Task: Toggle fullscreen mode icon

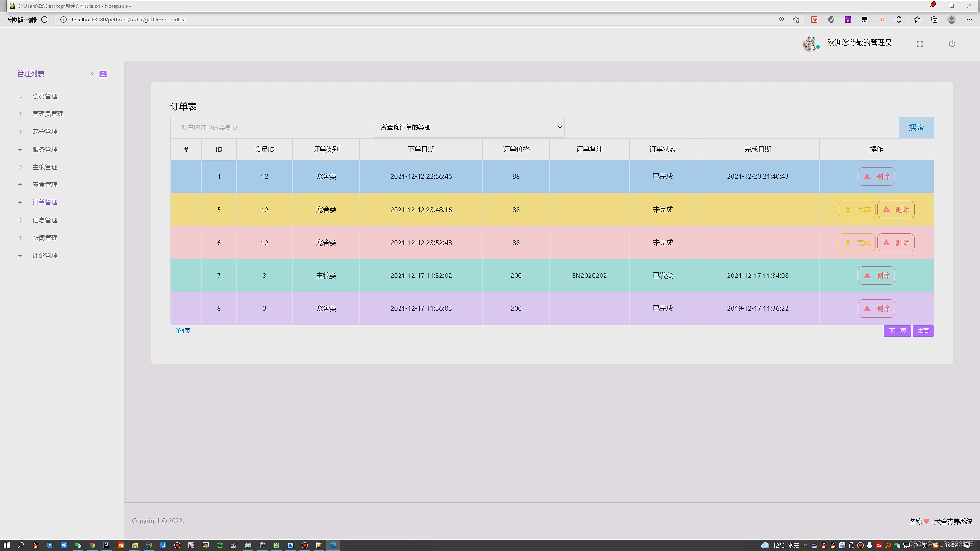Action: click(920, 44)
